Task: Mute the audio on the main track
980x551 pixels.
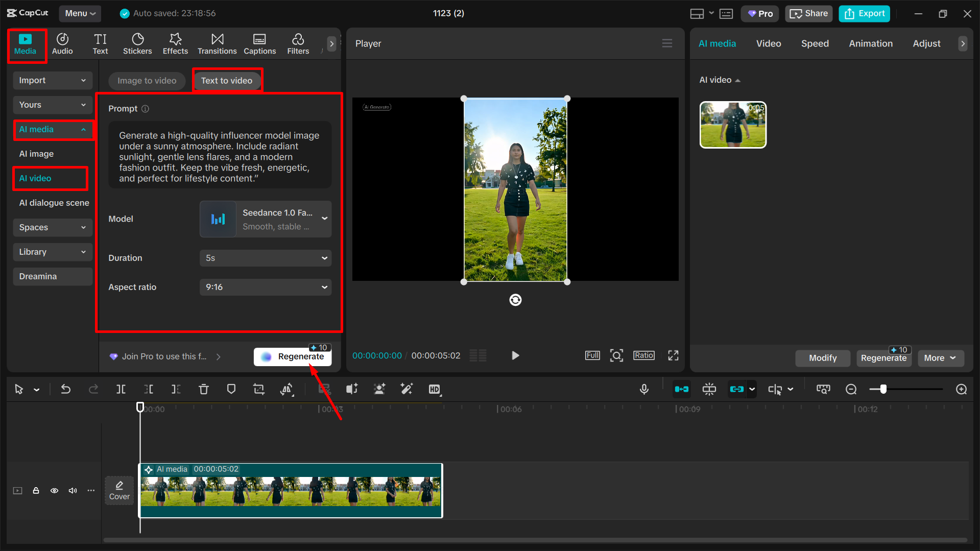Action: click(x=73, y=490)
